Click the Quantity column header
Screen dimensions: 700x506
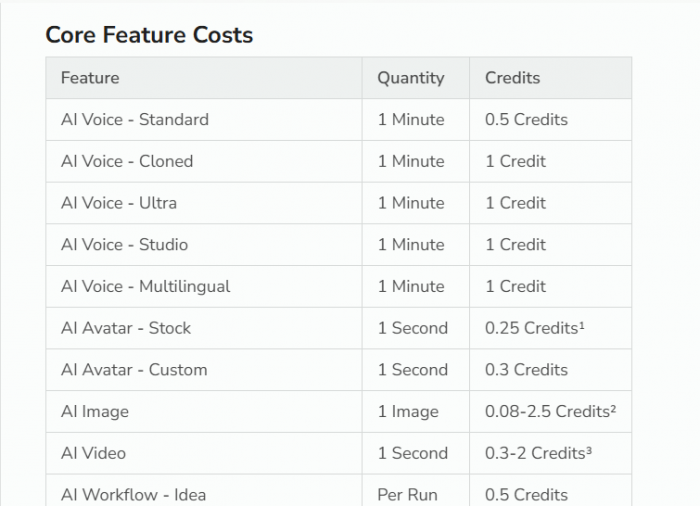(x=410, y=78)
